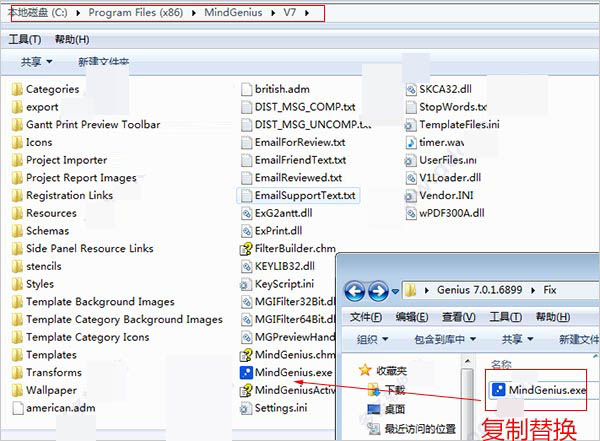This screenshot has height=441, width=600.
Task: Select the ExG2antt.dll file icon
Action: [x=246, y=213]
